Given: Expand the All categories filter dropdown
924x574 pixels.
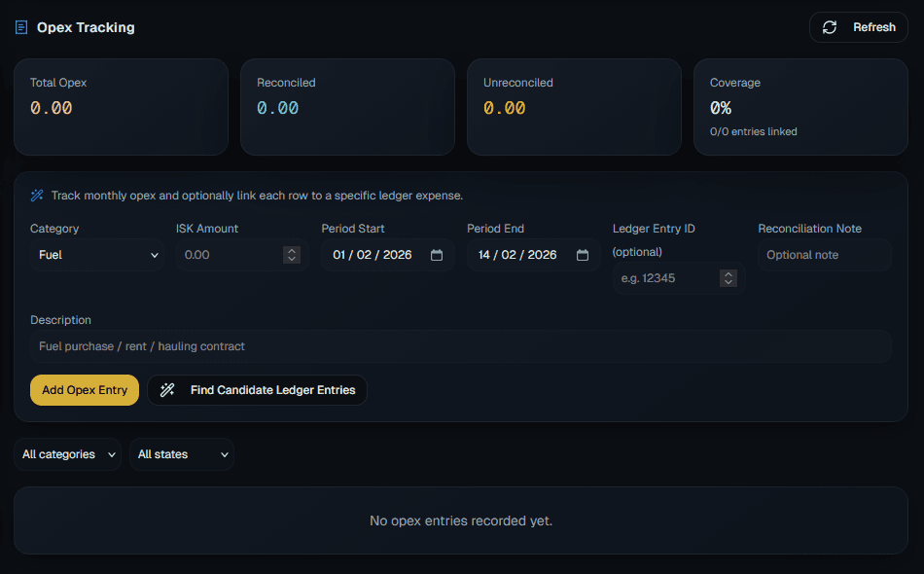Looking at the screenshot, I should point(66,454).
